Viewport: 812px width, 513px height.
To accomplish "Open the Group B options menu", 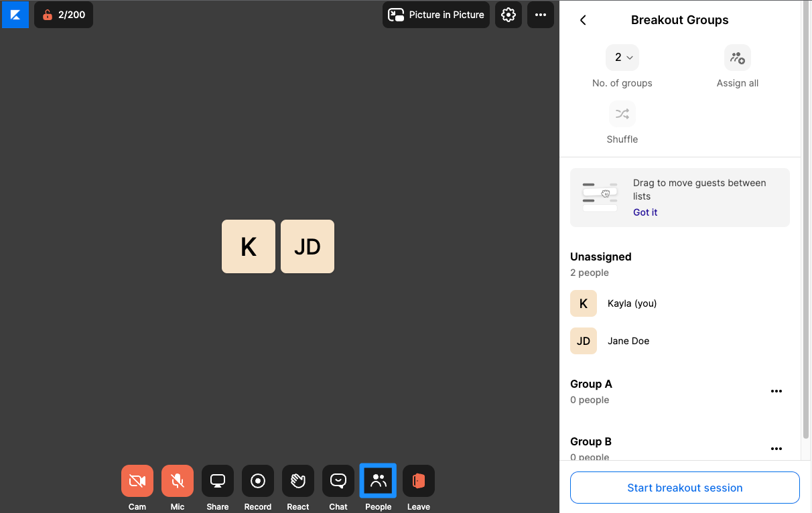I will click(776, 449).
